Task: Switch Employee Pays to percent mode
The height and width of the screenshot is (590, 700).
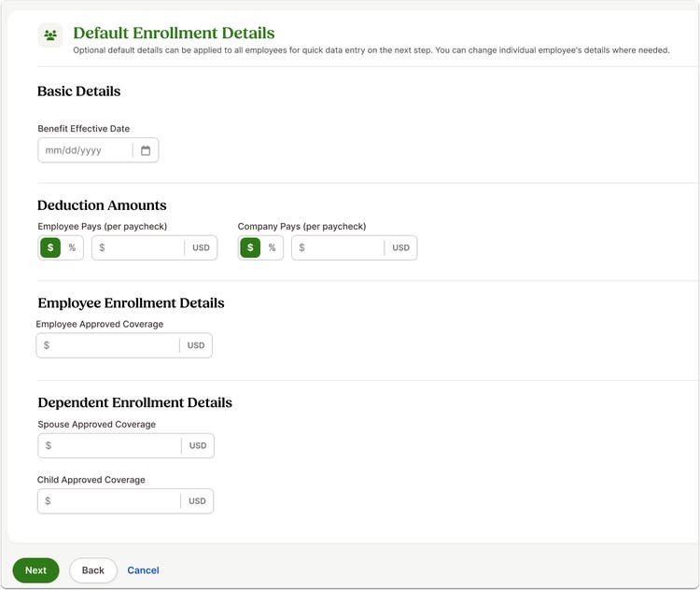Action: click(x=72, y=248)
